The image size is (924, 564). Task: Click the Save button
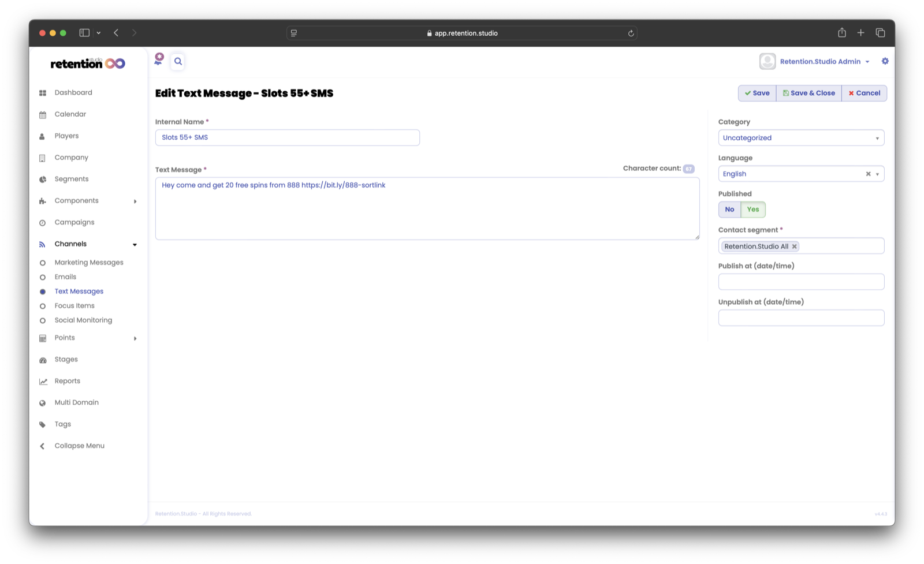coord(757,93)
